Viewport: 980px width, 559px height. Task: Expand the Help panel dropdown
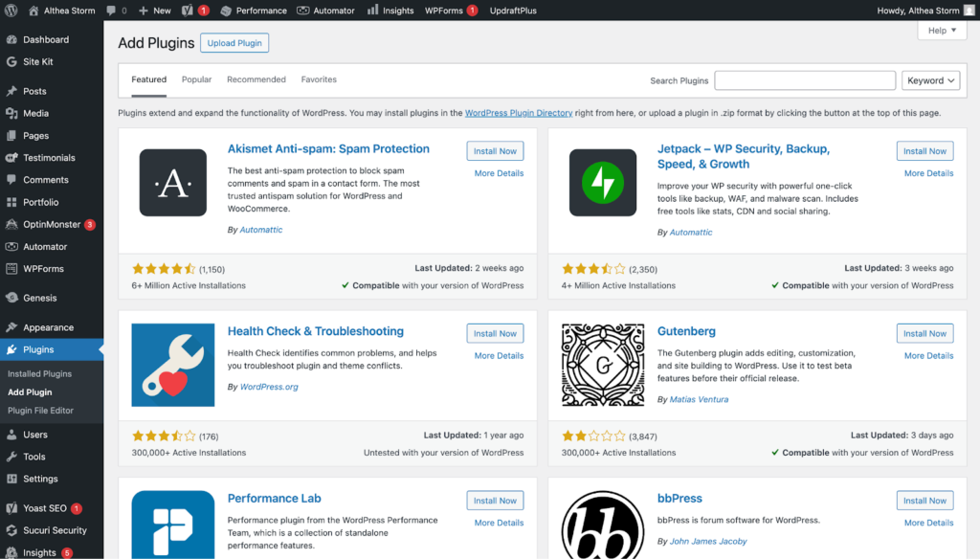pos(942,31)
